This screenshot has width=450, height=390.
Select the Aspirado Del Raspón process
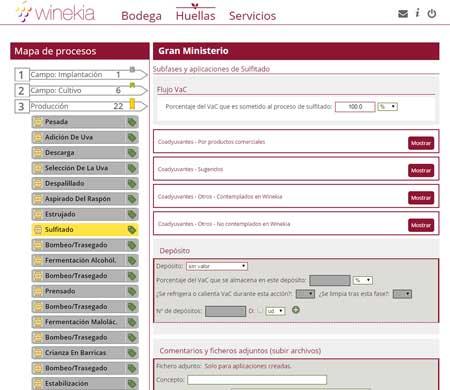click(x=85, y=199)
